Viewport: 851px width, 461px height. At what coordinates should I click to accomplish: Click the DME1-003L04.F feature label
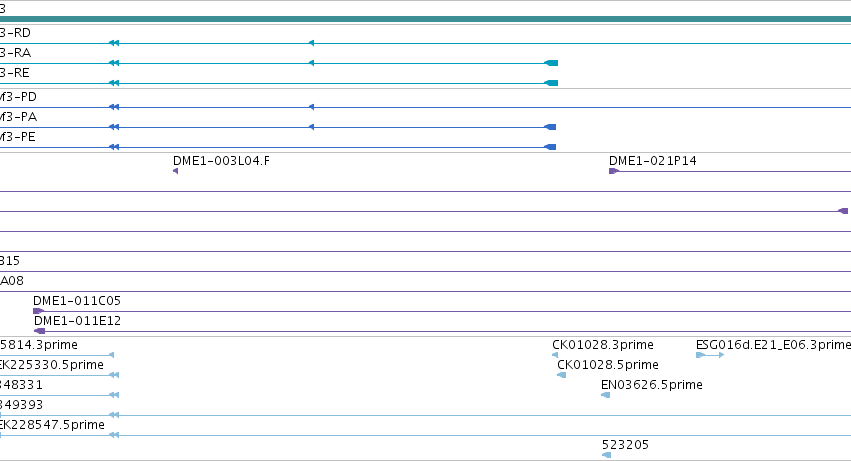[x=221, y=161]
